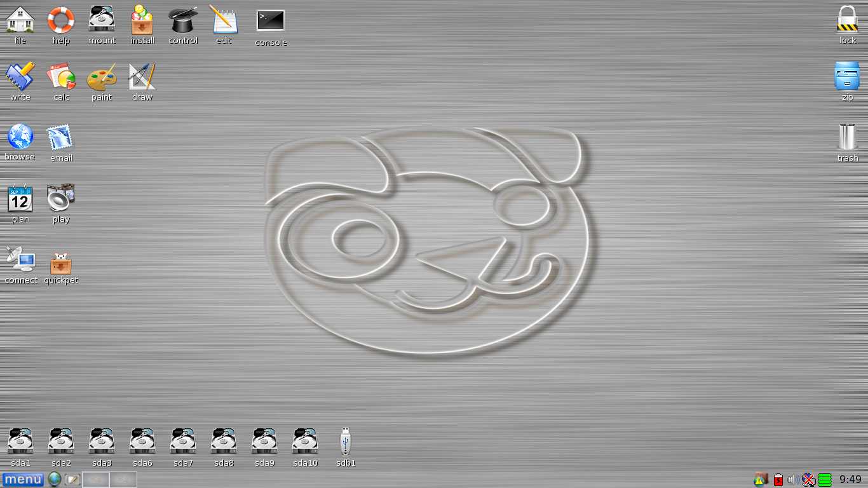Switch to the first virtual desktop pager
The width and height of the screenshot is (868, 488).
pos(96,480)
